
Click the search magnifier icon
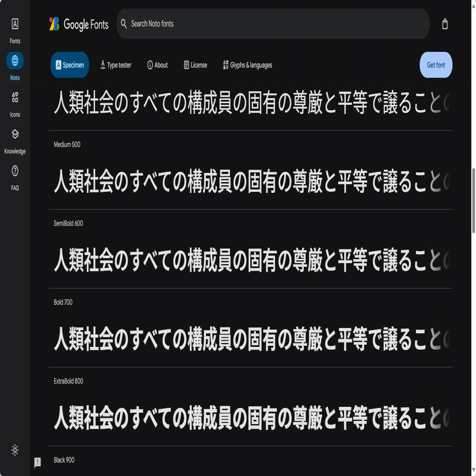(x=124, y=24)
